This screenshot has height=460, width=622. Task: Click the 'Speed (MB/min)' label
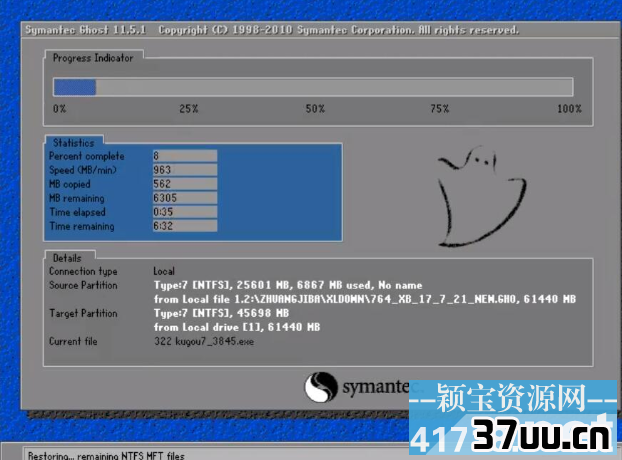83,170
